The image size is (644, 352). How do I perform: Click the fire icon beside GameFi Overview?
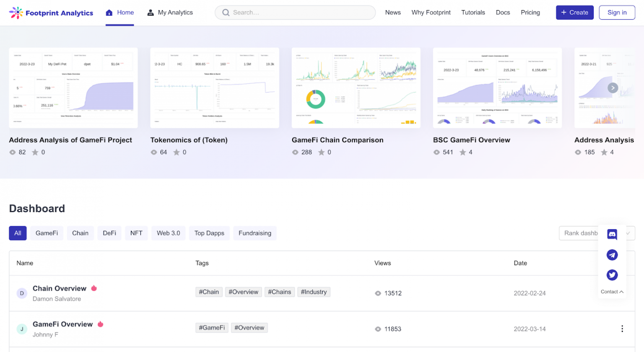[100, 324]
